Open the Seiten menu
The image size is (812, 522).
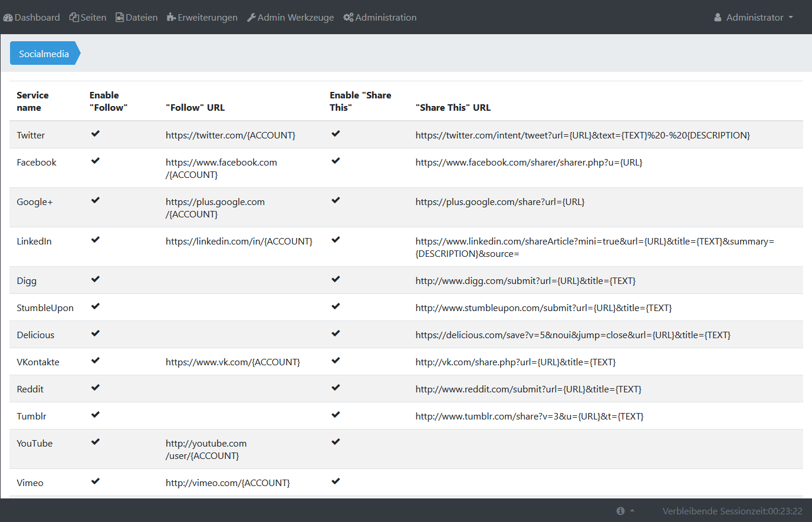point(88,18)
